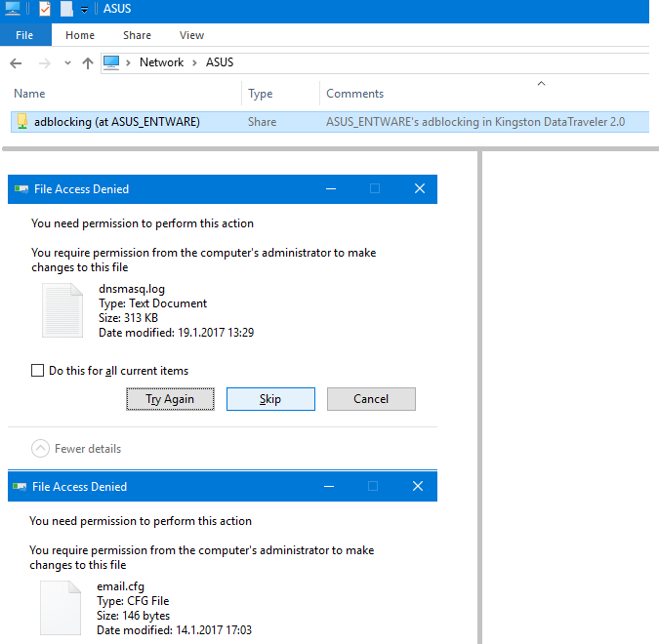Screen dimensions: 659x644
Task: Click the email.cfg dialog title bar icon
Action: [20, 487]
